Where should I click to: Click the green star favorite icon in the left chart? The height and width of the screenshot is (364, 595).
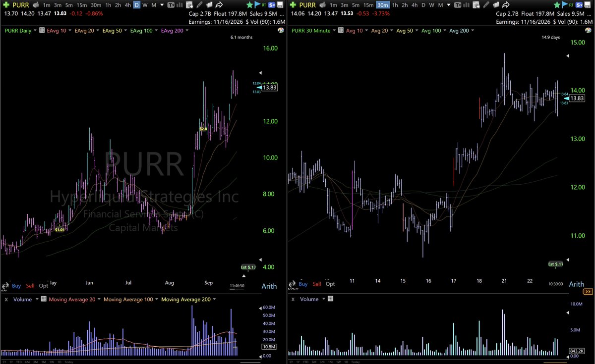tap(249, 5)
